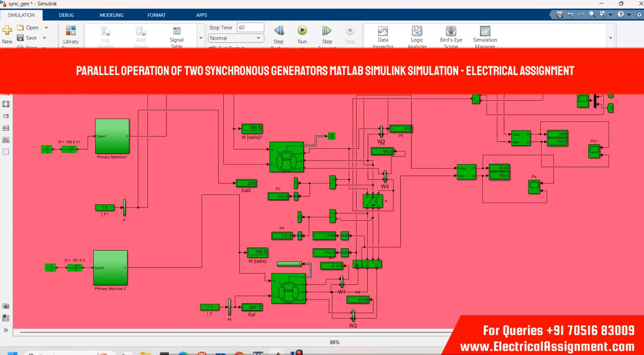The width and height of the screenshot is (644, 355).
Task: Open the Library Browser
Action: 71,35
